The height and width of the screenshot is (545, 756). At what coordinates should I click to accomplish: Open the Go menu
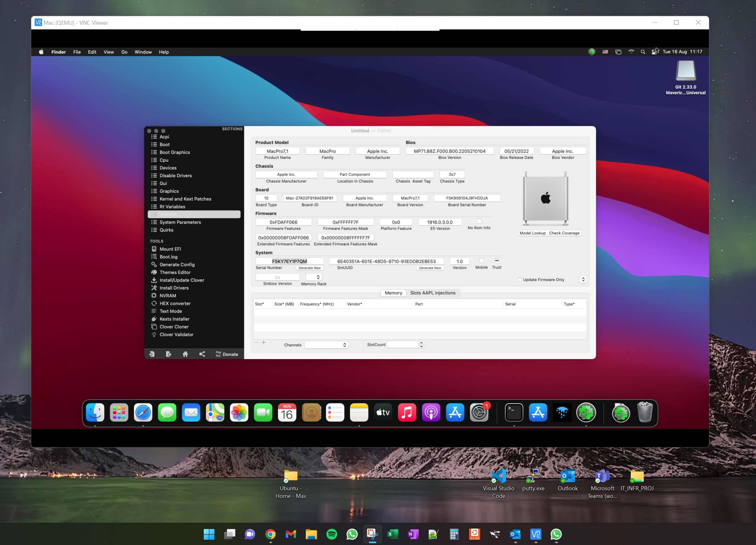(x=124, y=52)
